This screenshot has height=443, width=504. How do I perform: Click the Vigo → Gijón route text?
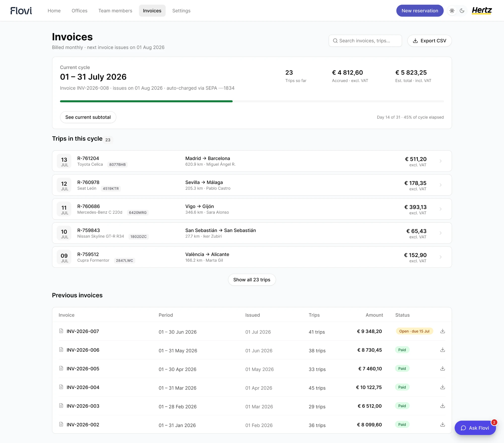(x=200, y=206)
